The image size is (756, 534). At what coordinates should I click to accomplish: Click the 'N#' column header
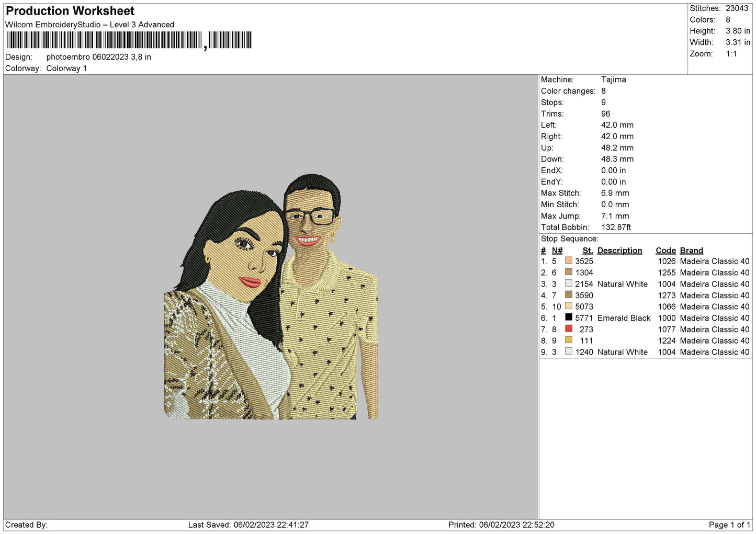tap(557, 251)
